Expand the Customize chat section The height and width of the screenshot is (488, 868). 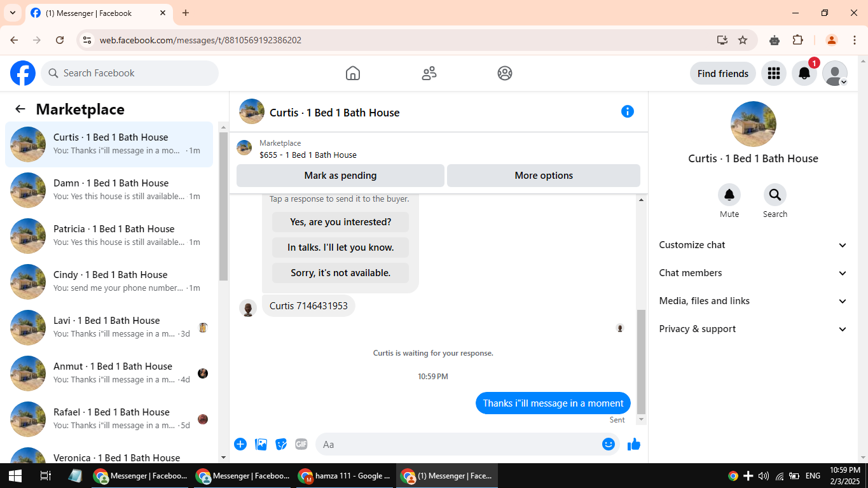coord(754,245)
